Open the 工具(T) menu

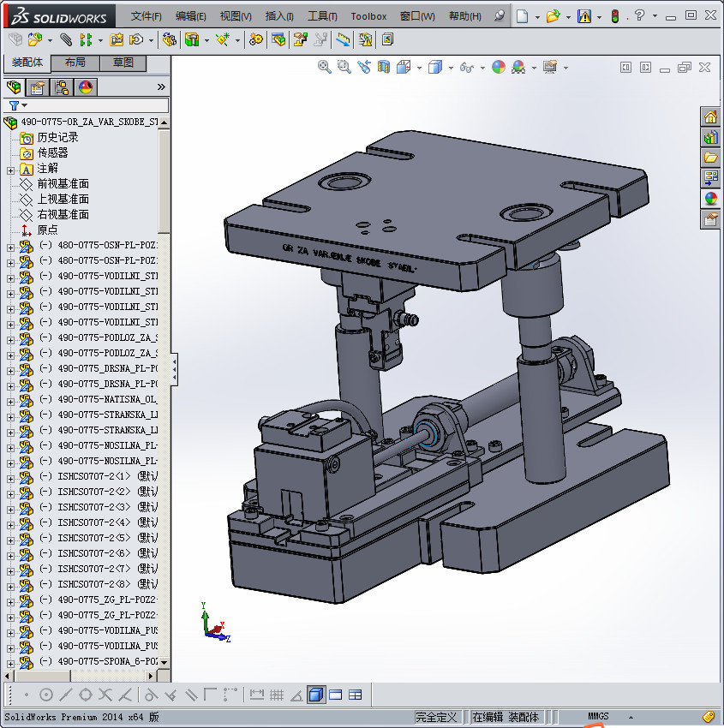[322, 16]
